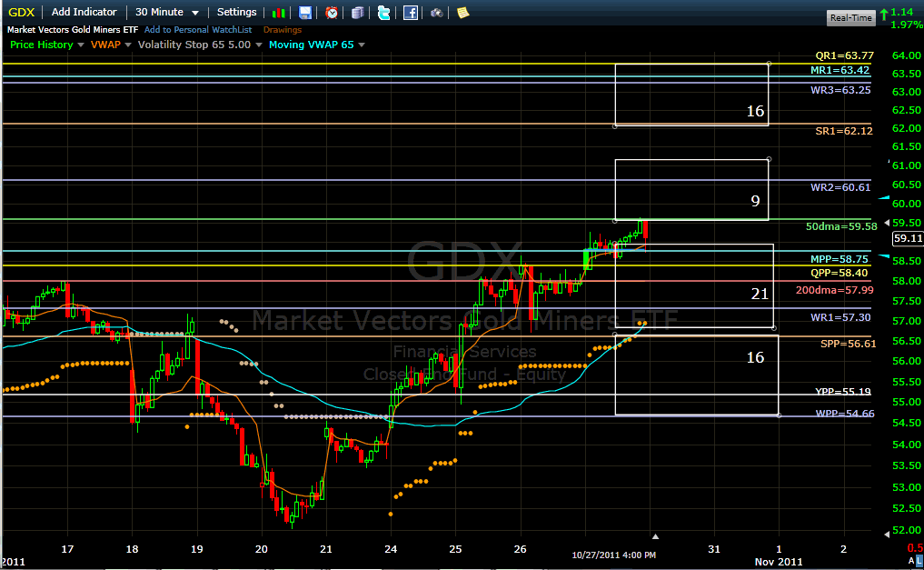
Task: Select the 200dma=57.99 label
Action: 834,290
